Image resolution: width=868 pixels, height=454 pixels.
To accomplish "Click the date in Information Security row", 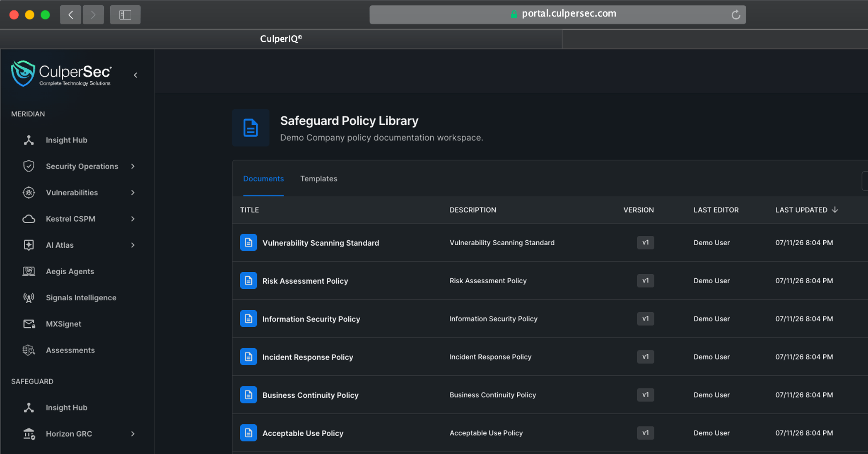I will (x=804, y=319).
